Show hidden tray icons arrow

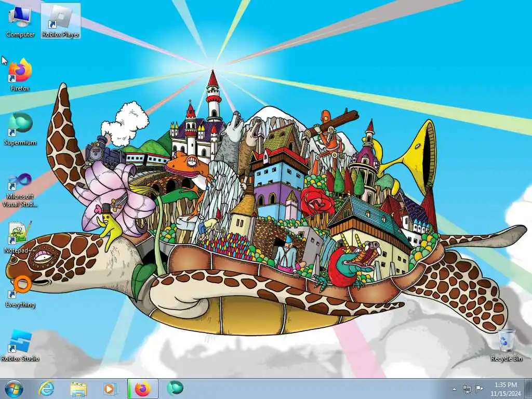click(454, 389)
